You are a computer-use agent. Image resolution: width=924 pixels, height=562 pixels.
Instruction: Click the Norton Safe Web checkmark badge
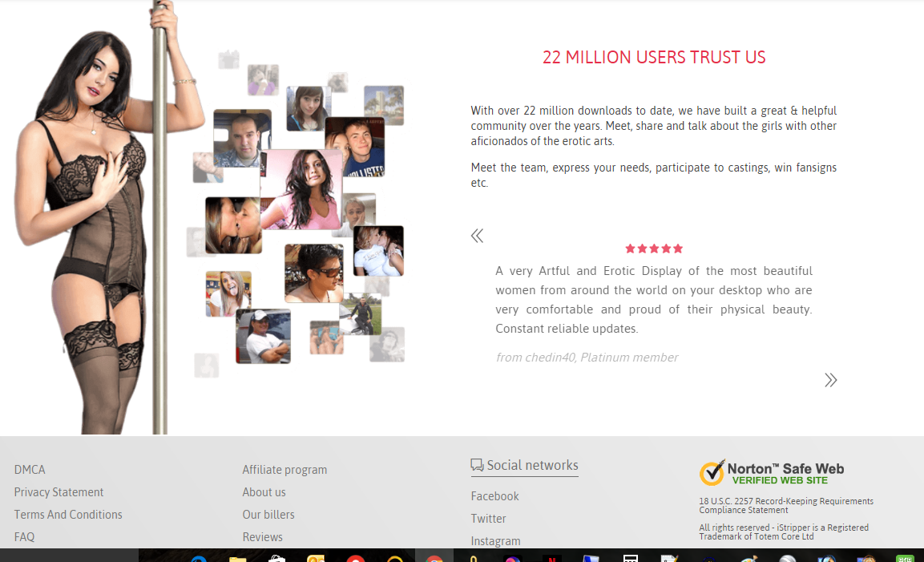[712, 473]
